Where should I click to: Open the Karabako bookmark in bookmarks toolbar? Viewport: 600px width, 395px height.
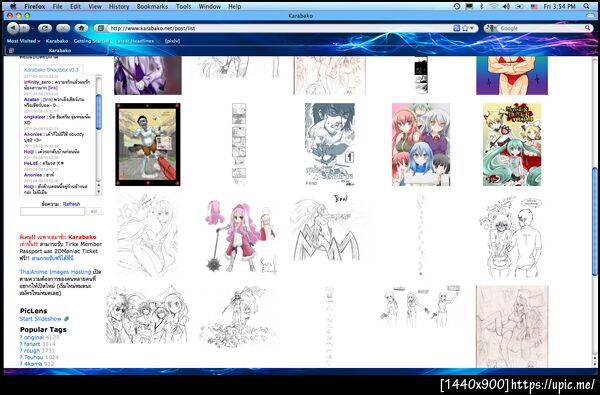(57, 41)
